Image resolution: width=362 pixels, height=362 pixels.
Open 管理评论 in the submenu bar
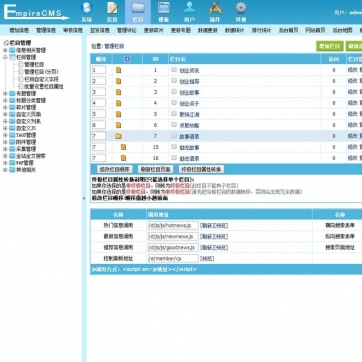(127, 30)
